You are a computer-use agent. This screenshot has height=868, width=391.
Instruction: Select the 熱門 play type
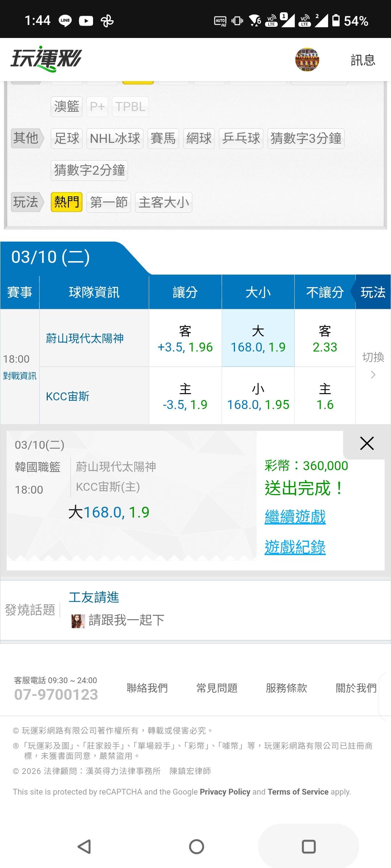[67, 202]
